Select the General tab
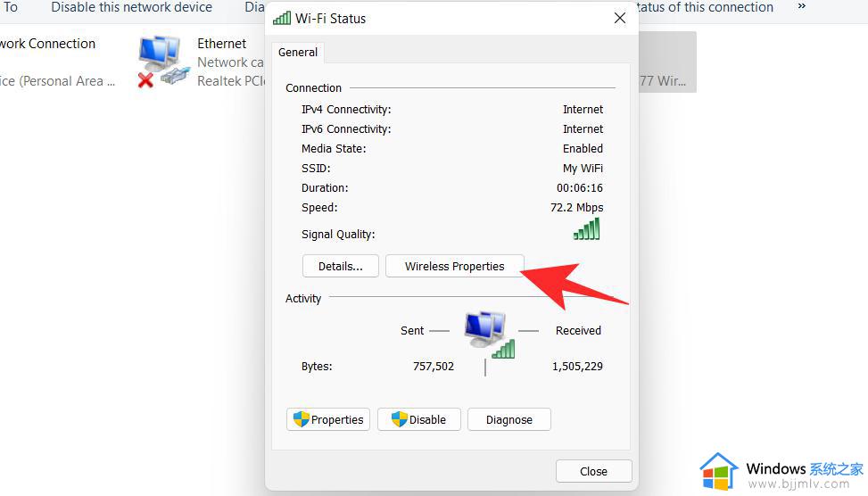Screen dimensions: 868x496 298,52
